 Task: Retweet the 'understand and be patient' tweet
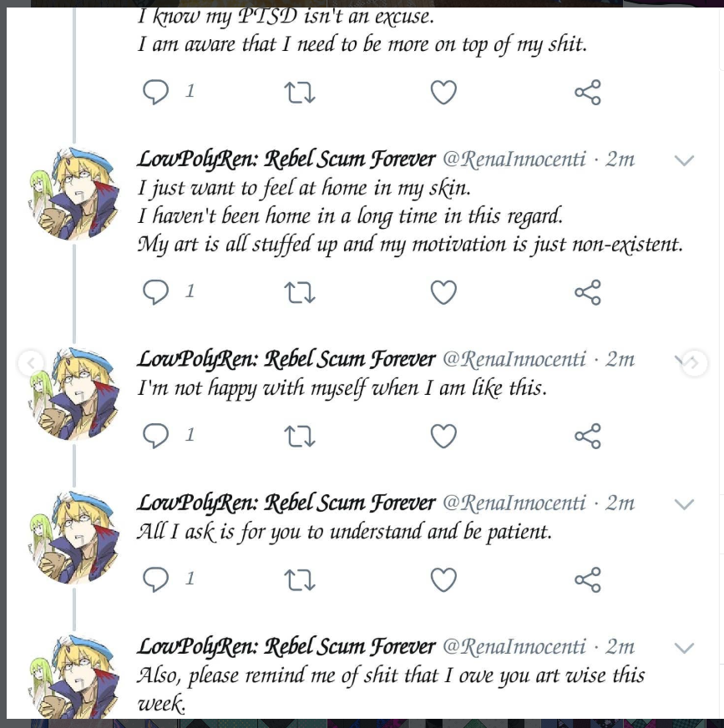tap(300, 579)
